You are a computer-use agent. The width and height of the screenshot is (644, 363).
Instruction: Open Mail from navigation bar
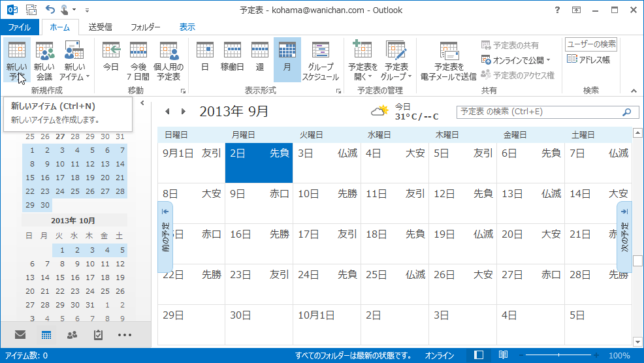[20, 335]
